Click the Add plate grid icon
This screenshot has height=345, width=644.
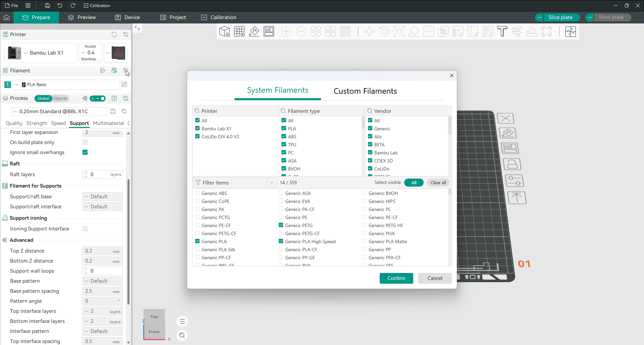tap(239, 31)
